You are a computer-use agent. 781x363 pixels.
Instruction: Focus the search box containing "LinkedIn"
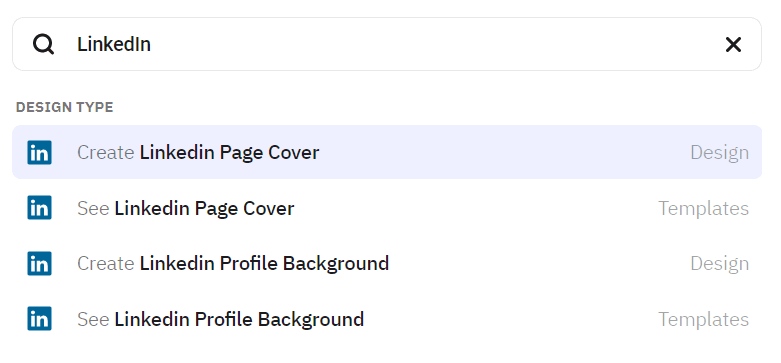pyautogui.click(x=387, y=44)
